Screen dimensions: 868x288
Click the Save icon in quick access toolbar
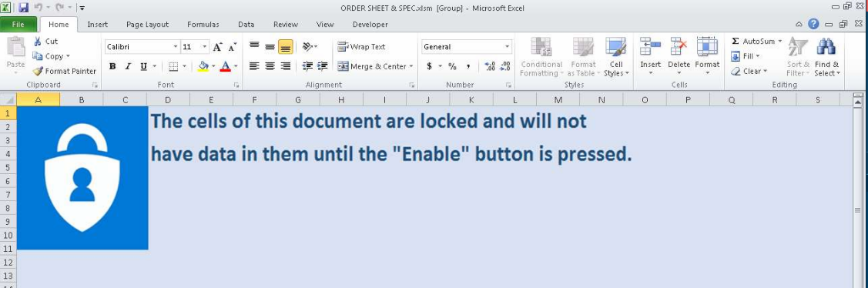coord(23,8)
